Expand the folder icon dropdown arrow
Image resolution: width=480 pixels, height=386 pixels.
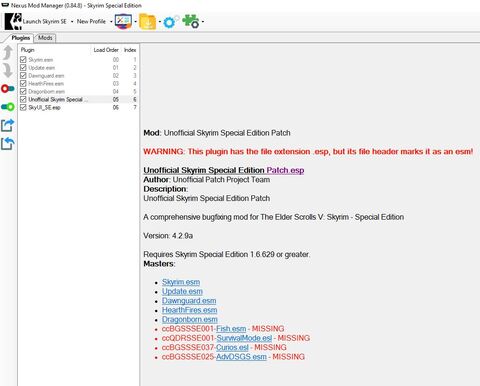pyautogui.click(x=160, y=22)
